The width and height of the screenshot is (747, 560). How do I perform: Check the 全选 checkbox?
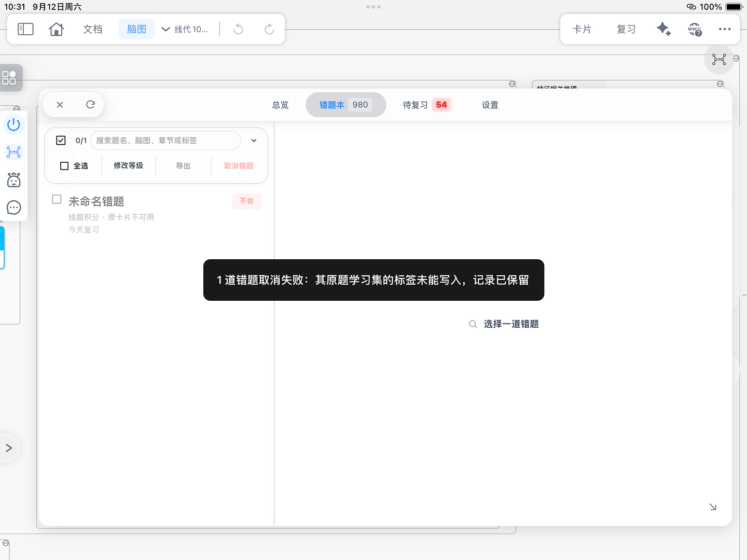click(x=64, y=166)
